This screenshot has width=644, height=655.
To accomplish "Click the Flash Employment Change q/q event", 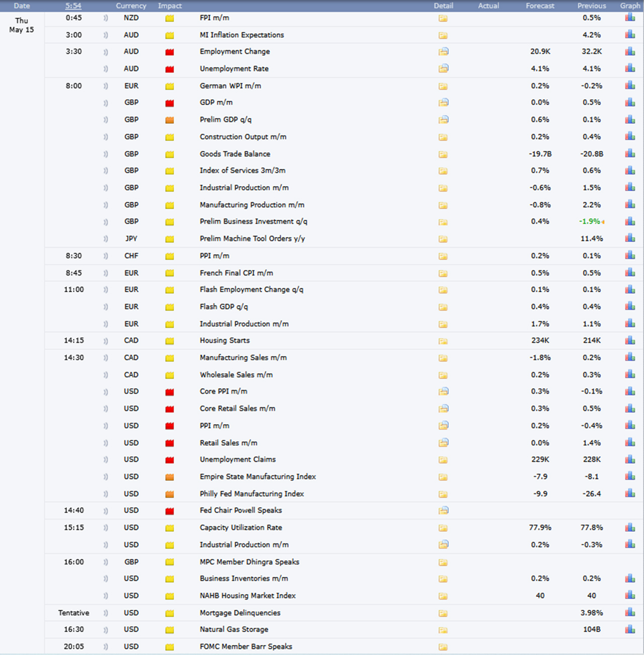I will click(252, 289).
